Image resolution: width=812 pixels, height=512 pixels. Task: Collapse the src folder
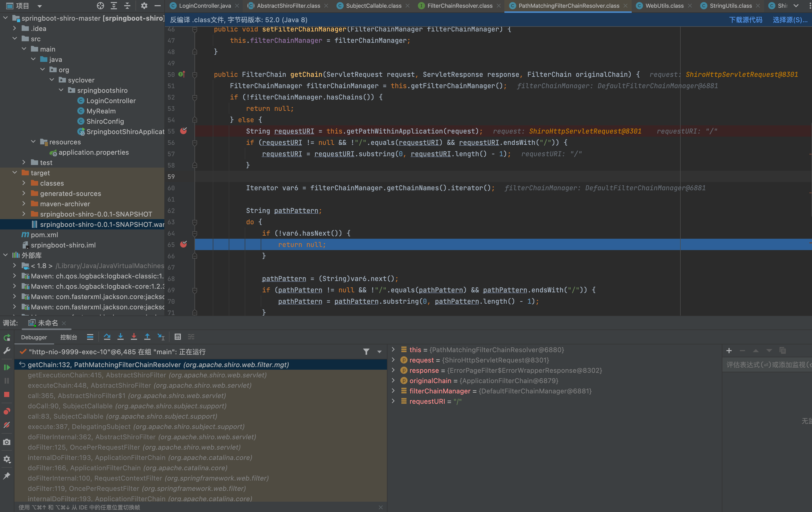click(x=14, y=39)
